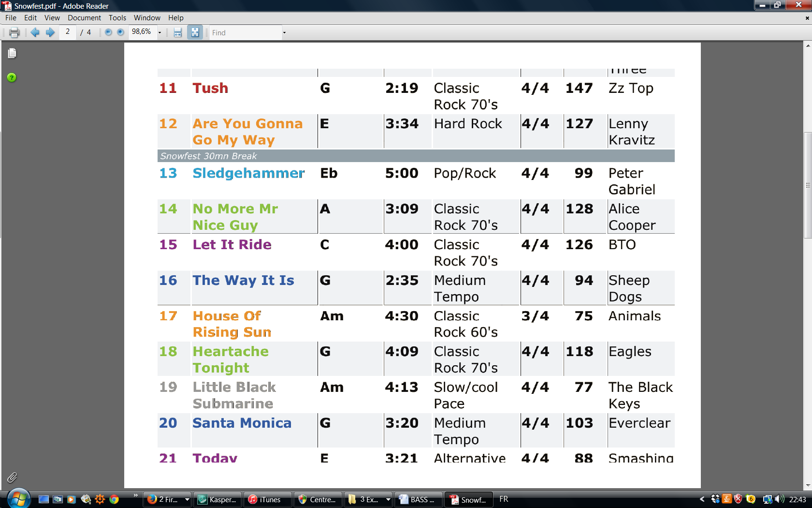Screen dimensions: 812x508
Task: Launch Chrome from quick launch
Action: coord(114,499)
